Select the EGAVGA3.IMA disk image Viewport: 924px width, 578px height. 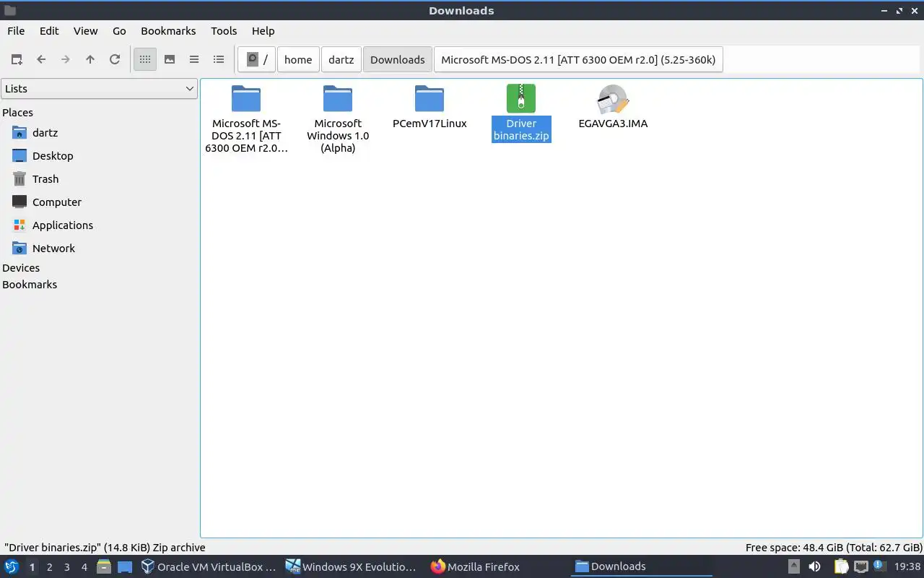613,98
